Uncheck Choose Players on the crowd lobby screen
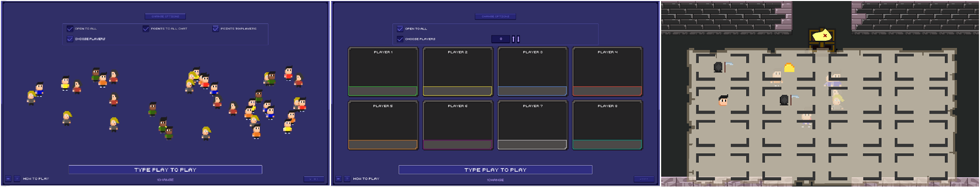 coord(70,39)
